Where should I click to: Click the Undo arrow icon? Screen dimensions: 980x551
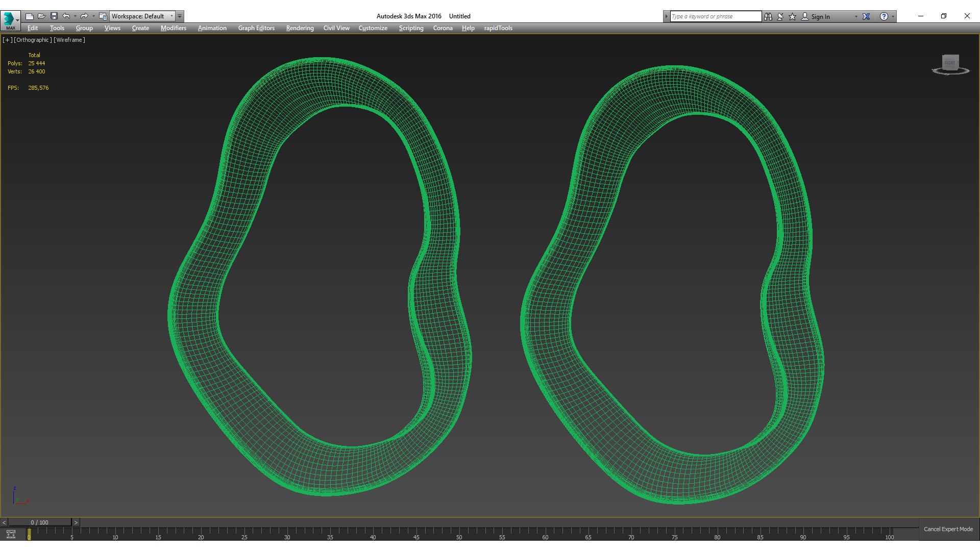[x=66, y=16]
